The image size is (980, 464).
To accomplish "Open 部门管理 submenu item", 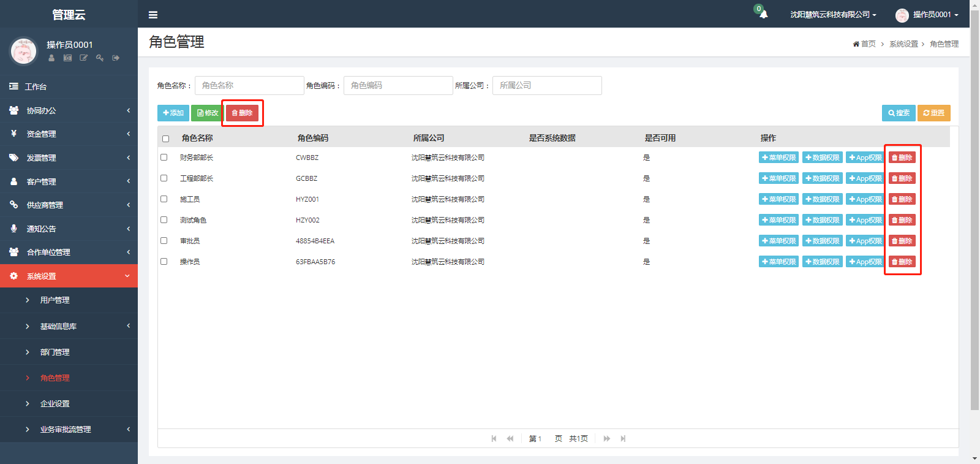I will (69, 352).
